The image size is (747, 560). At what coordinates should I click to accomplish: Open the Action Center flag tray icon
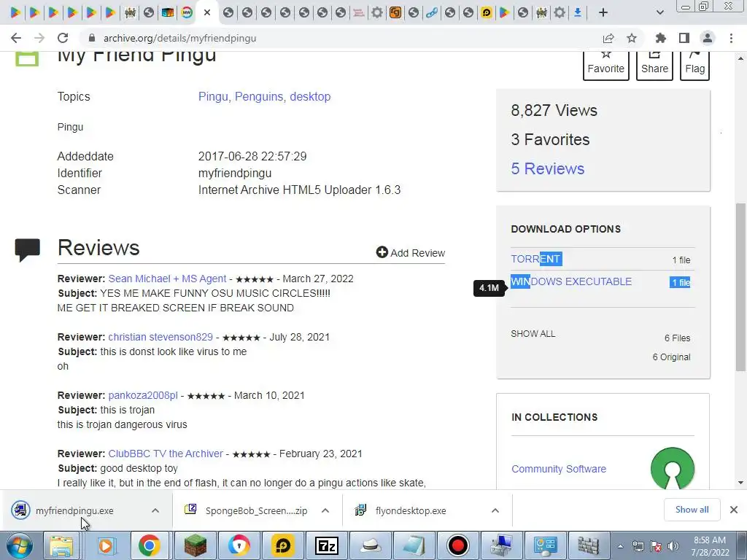click(656, 546)
